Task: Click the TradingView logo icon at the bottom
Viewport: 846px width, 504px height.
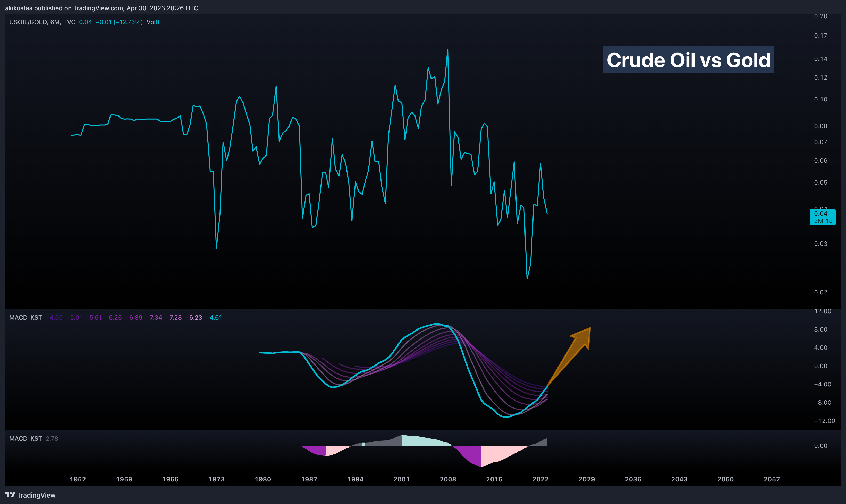Action: (10, 495)
